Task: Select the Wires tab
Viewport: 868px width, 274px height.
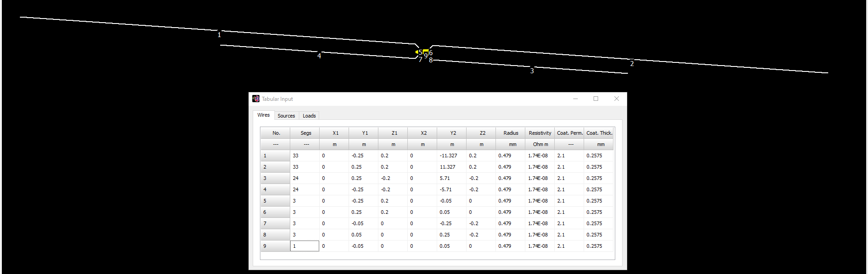Action: [264, 115]
